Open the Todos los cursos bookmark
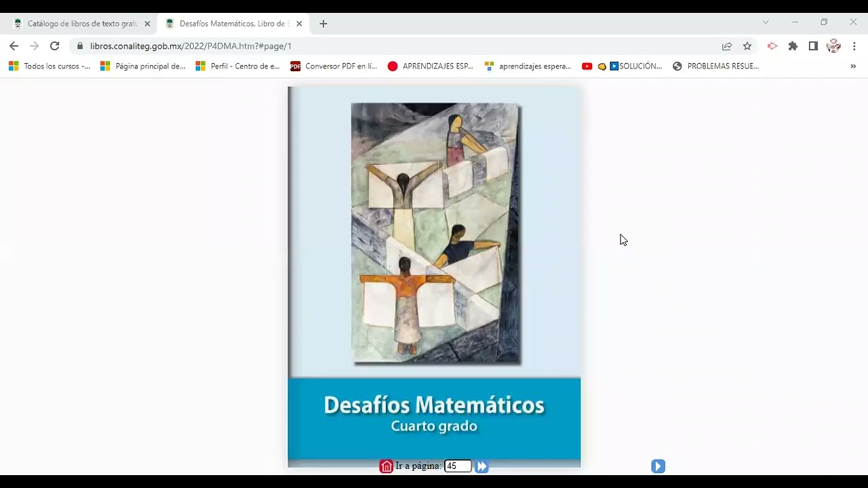This screenshot has height=488, width=868. [49, 66]
